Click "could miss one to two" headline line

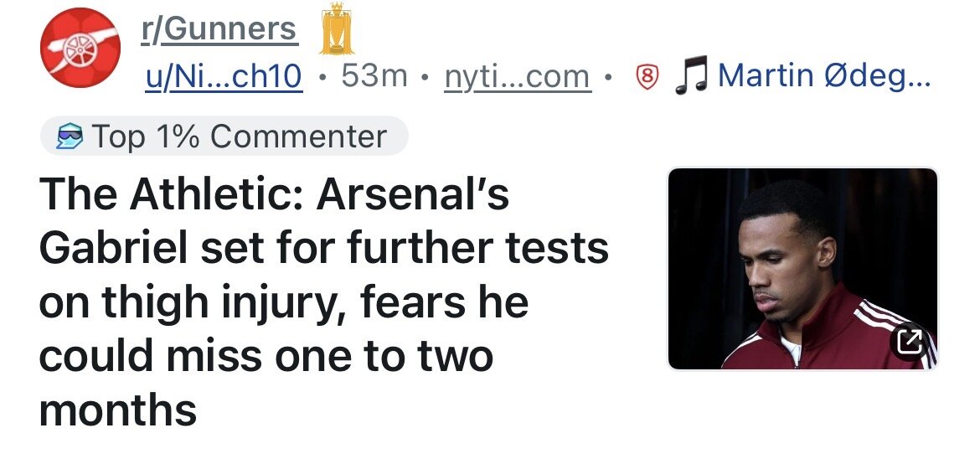[266, 356]
